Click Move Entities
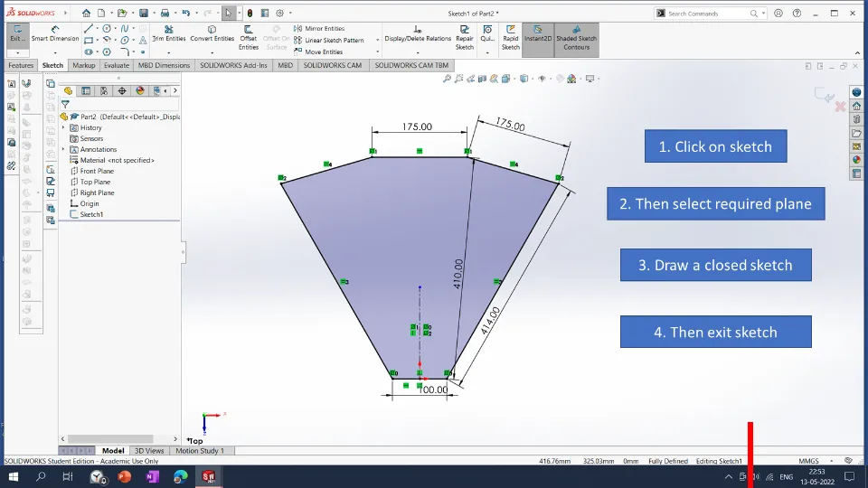Viewport: 868px width, 488px height. click(318, 52)
